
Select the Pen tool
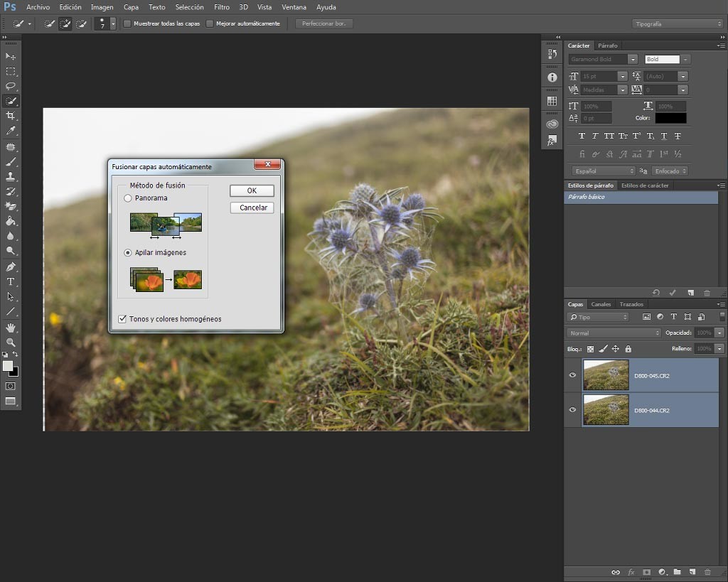click(11, 267)
